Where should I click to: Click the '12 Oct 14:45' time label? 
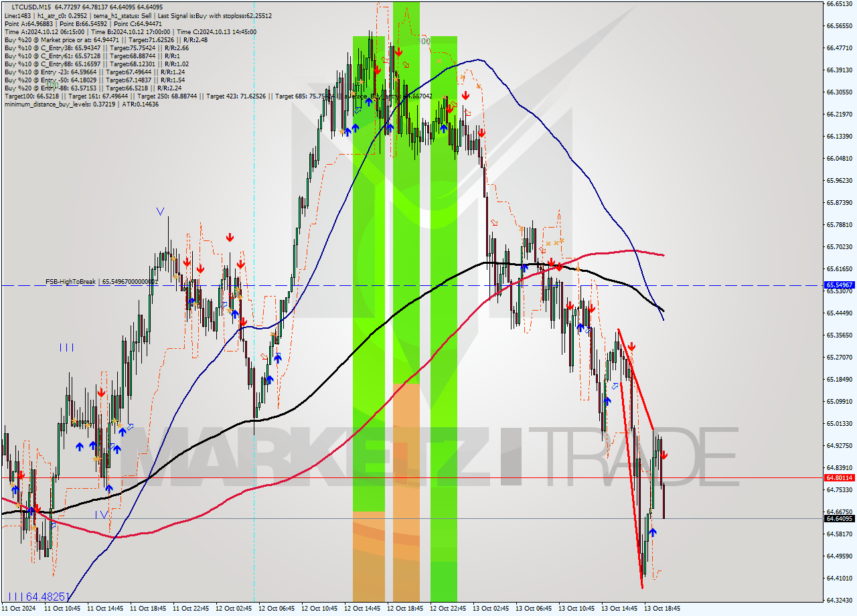pos(362,609)
